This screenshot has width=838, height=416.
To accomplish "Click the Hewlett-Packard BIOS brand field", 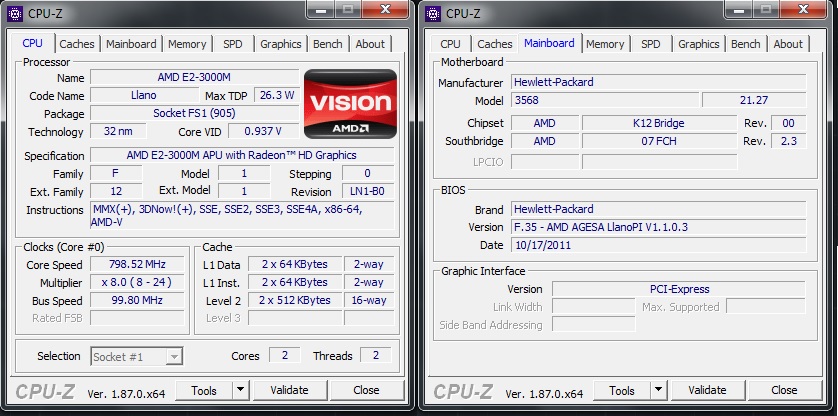I will [x=658, y=209].
